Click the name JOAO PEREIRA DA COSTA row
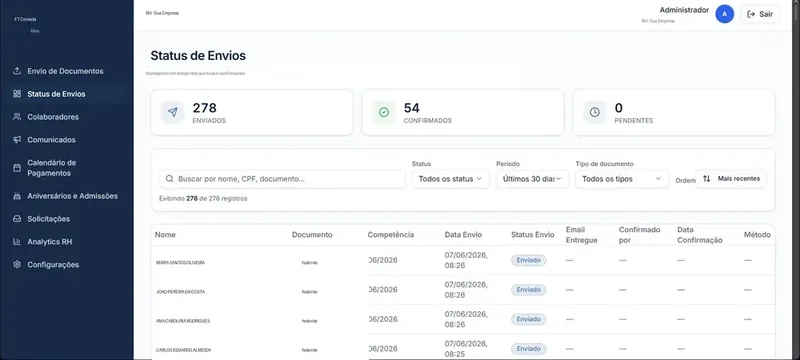This screenshot has width=800, height=360. tap(180, 292)
